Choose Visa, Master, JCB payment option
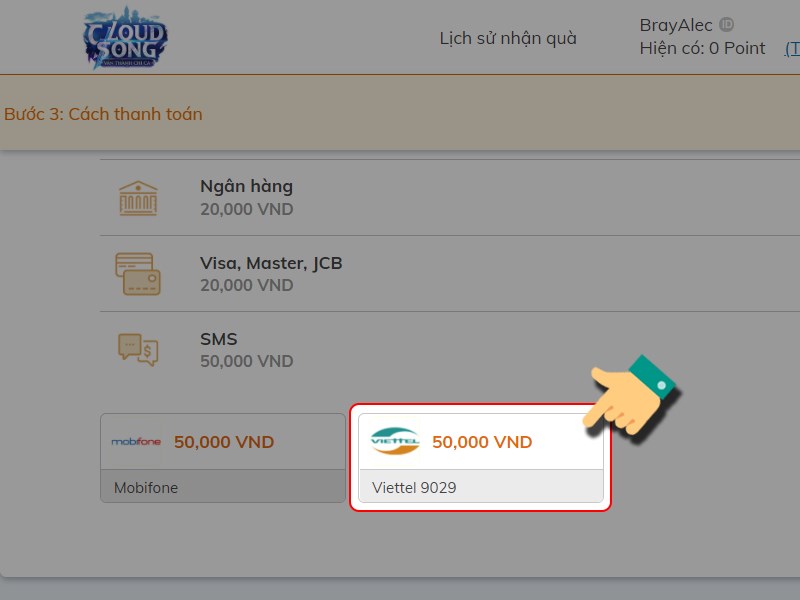Image resolution: width=800 pixels, height=600 pixels. point(450,273)
